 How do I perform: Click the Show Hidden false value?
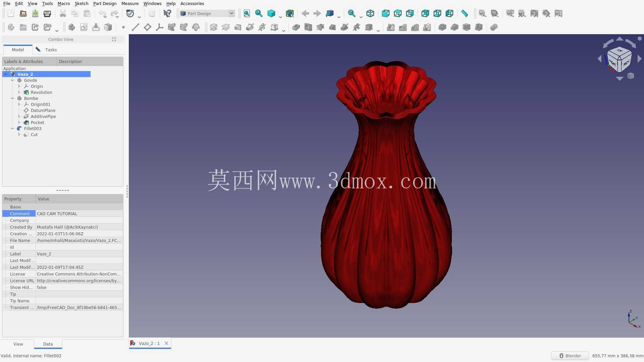point(79,287)
